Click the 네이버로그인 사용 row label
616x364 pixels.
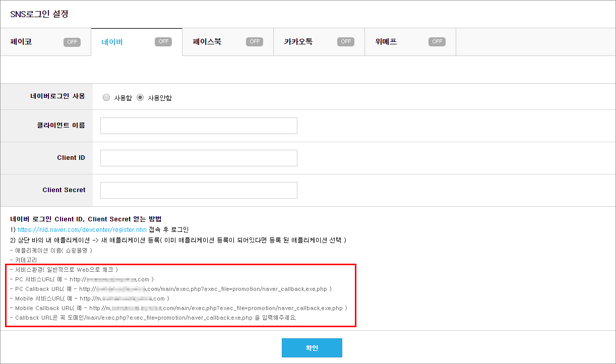pos(57,96)
